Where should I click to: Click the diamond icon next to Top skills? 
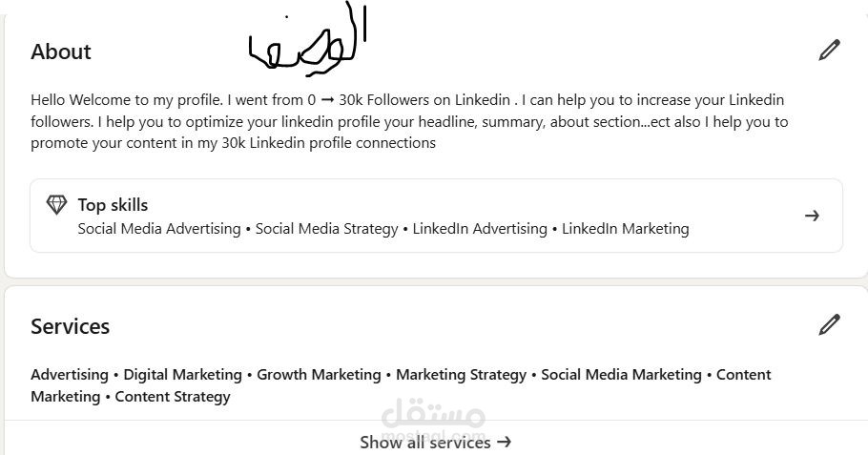click(57, 205)
